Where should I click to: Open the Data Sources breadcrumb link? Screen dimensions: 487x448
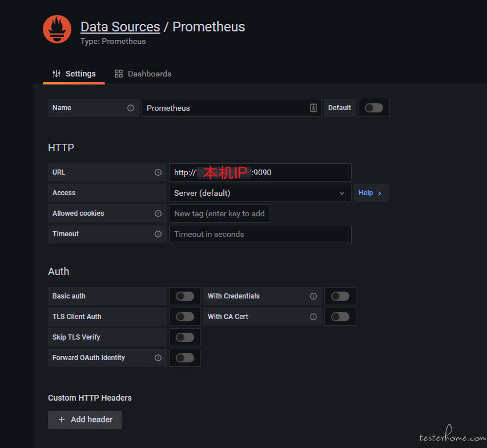[x=120, y=27]
